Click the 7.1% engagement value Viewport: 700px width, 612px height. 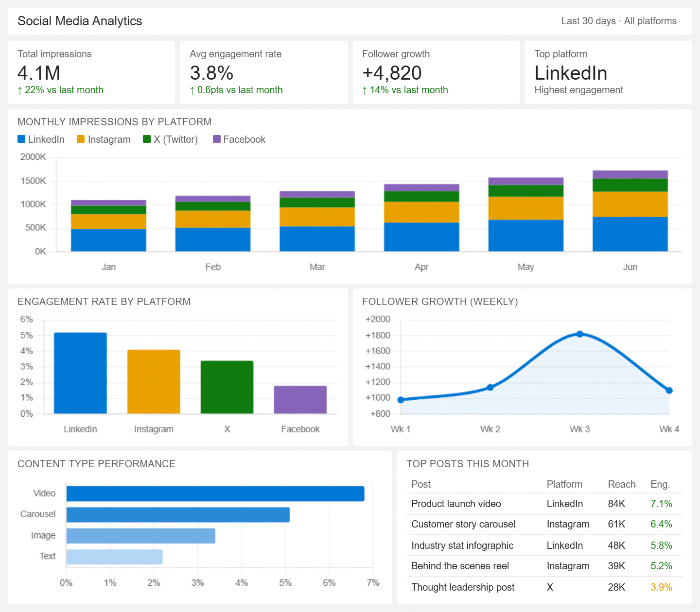[661, 504]
